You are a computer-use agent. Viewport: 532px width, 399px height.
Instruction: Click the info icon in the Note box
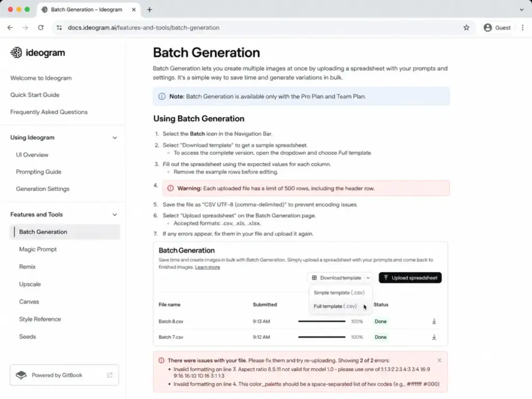point(162,96)
